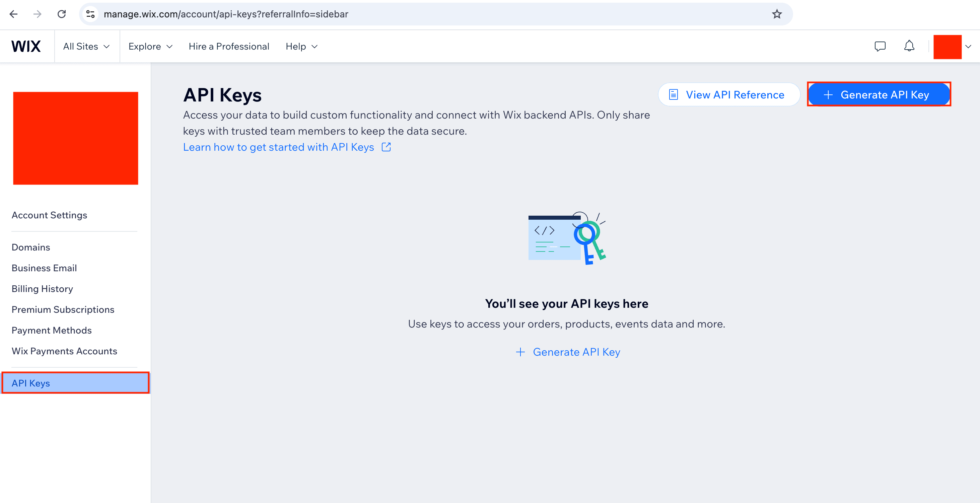Open the chat messages icon

(x=880, y=47)
